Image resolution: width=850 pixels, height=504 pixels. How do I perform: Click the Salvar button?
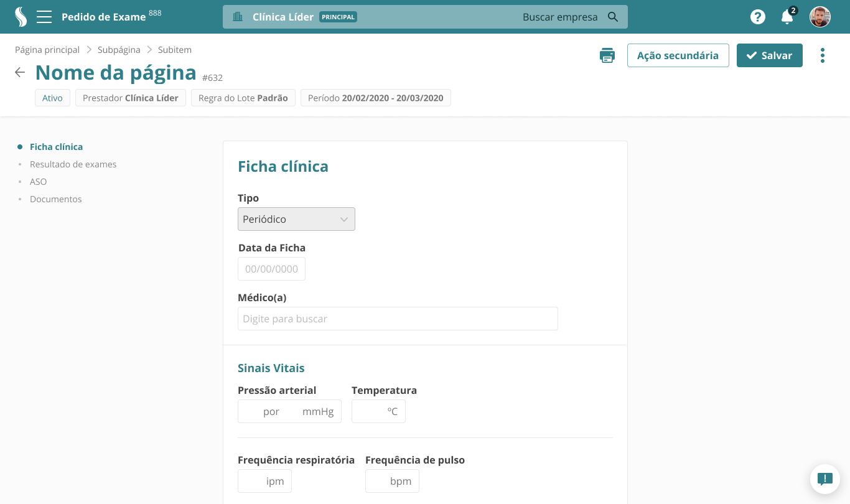coord(770,55)
